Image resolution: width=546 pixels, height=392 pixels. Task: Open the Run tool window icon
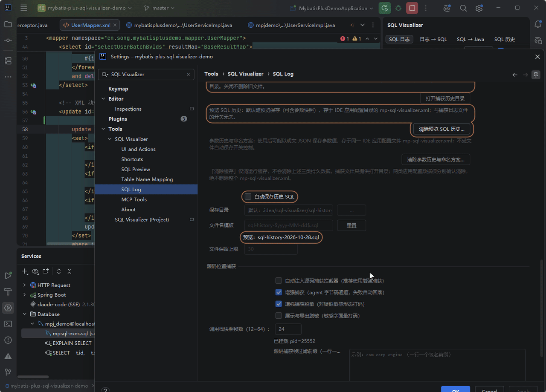[8, 275]
